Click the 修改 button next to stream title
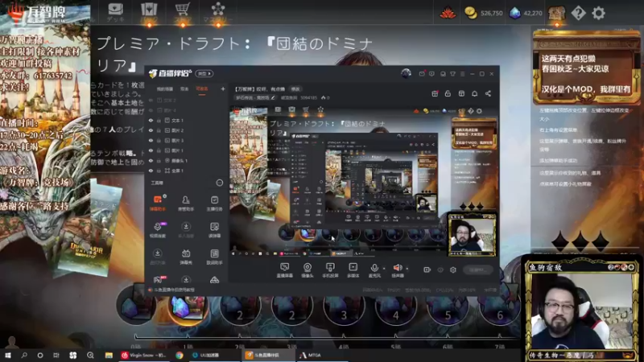 point(295,89)
